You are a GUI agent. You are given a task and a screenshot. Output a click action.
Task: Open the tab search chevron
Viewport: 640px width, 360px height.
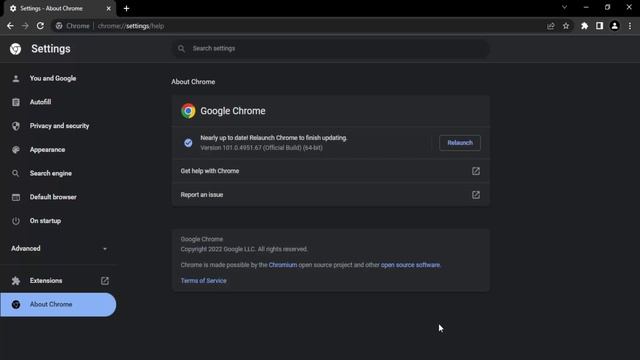[564, 7]
